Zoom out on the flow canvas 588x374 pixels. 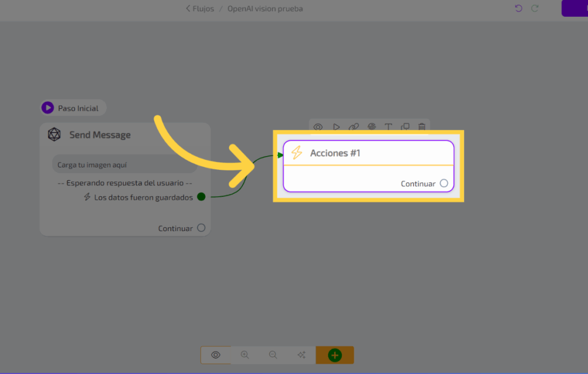pos(273,355)
